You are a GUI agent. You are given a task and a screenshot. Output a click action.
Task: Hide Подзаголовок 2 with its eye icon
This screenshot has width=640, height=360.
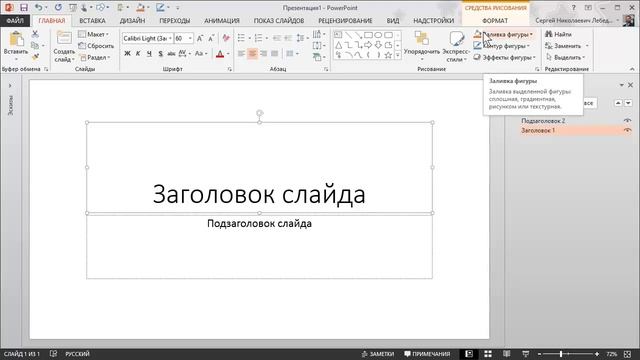click(x=627, y=120)
